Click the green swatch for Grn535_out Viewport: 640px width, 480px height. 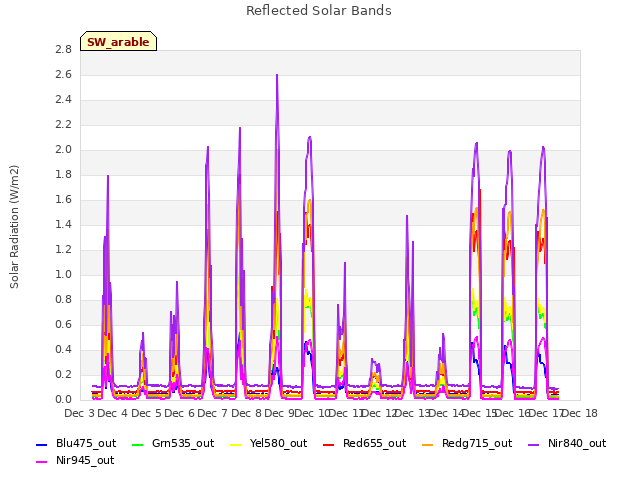[x=138, y=444]
